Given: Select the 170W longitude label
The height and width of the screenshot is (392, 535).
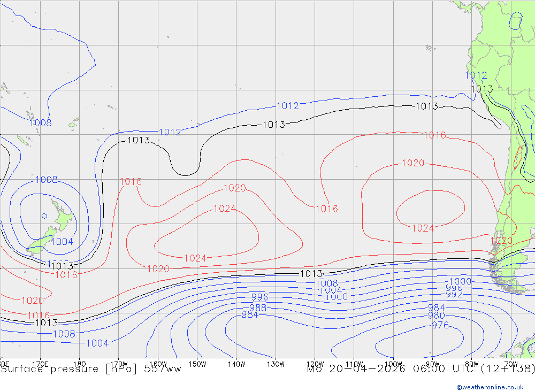Looking at the screenshot, I should 119,364.
